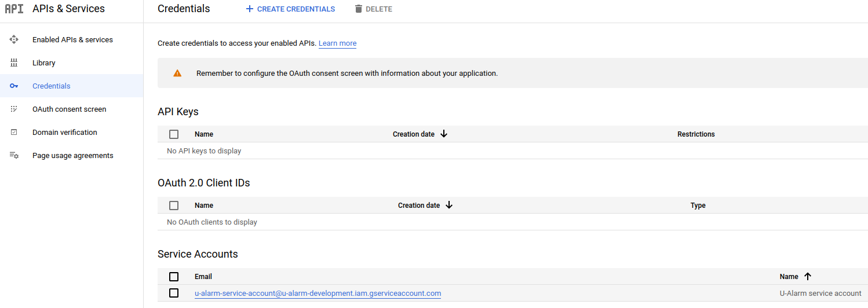Sort Service Accounts by Name arrow
The height and width of the screenshot is (308, 868).
(808, 276)
